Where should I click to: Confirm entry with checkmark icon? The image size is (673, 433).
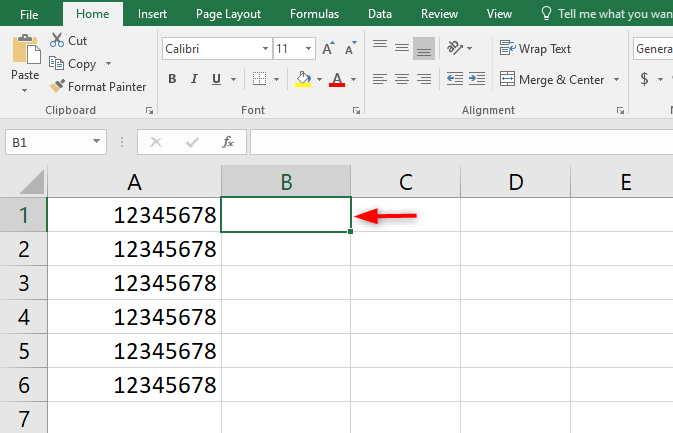point(192,142)
